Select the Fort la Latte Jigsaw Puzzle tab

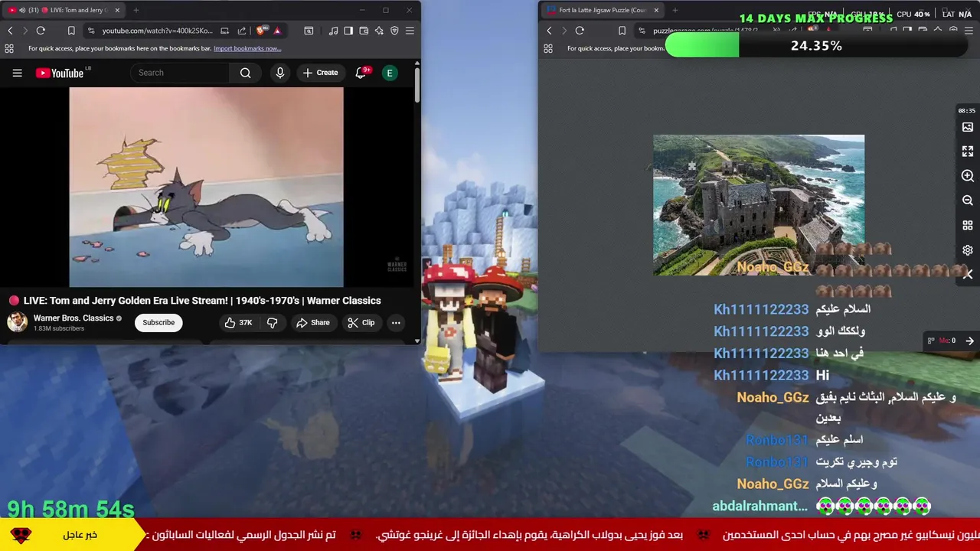(603, 10)
